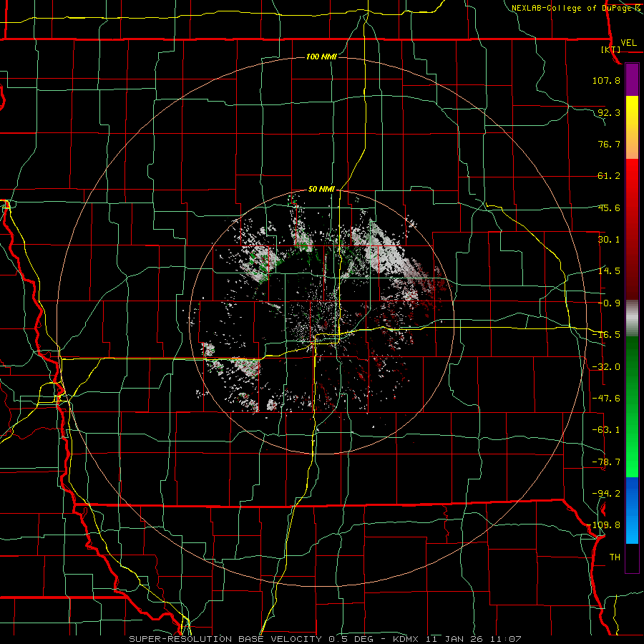The height and width of the screenshot is (644, 644).
Task: Click the "TH" threshold label
Action: pos(615,557)
